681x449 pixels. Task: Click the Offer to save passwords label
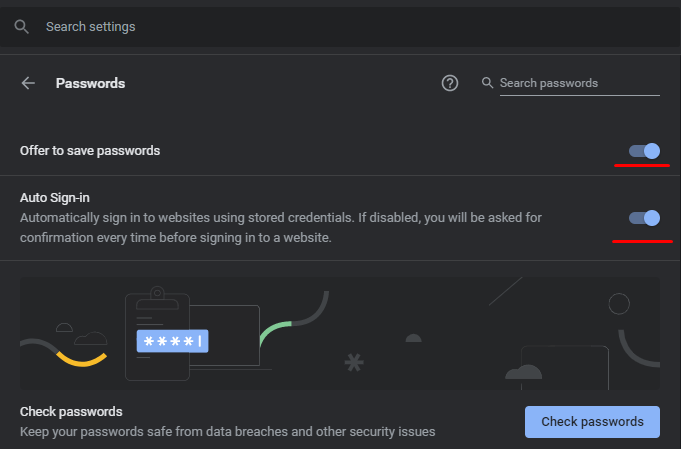[x=90, y=151]
